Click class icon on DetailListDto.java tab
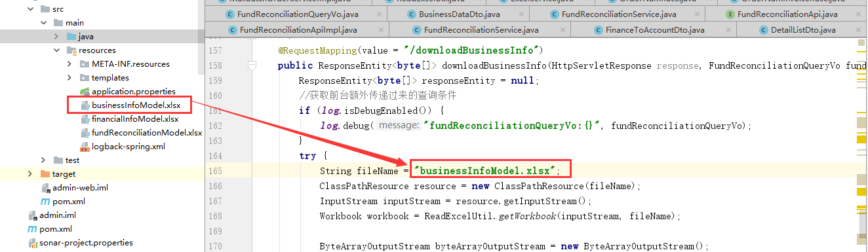 point(764,30)
